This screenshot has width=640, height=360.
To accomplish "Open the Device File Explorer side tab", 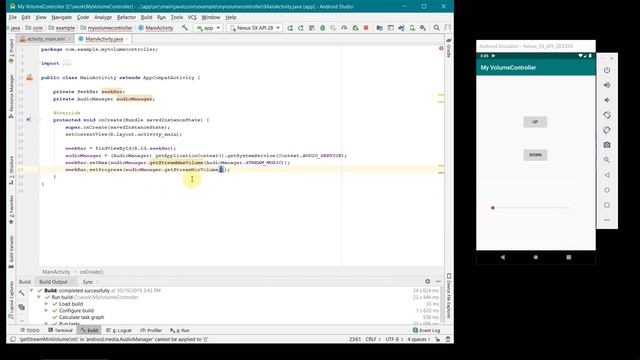I will [x=449, y=296].
